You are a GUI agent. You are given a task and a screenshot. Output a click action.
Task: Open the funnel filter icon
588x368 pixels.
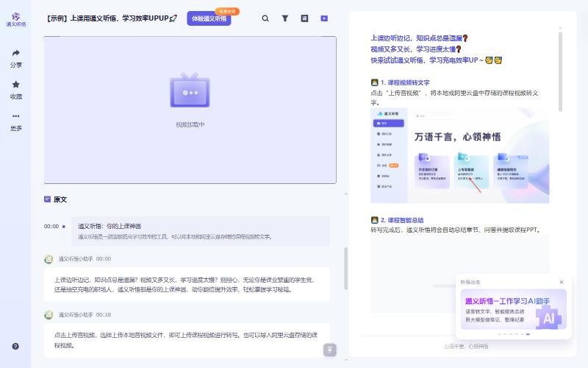285,18
